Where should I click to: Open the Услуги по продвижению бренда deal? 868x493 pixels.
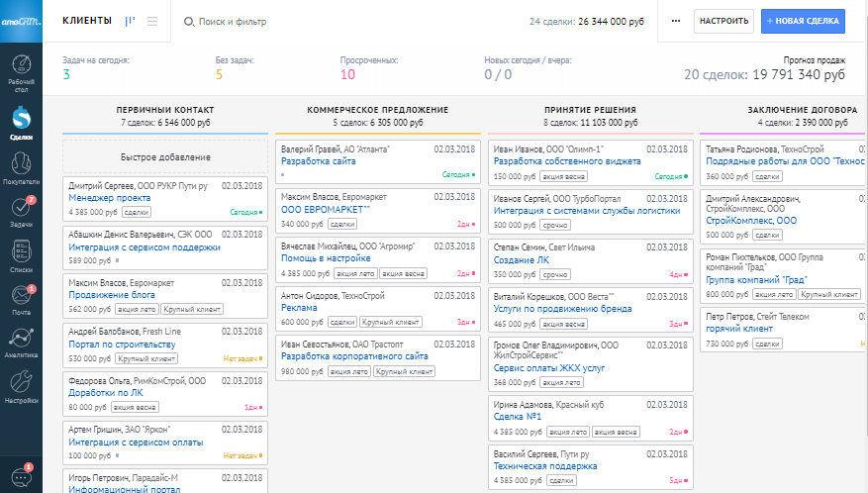pos(562,309)
